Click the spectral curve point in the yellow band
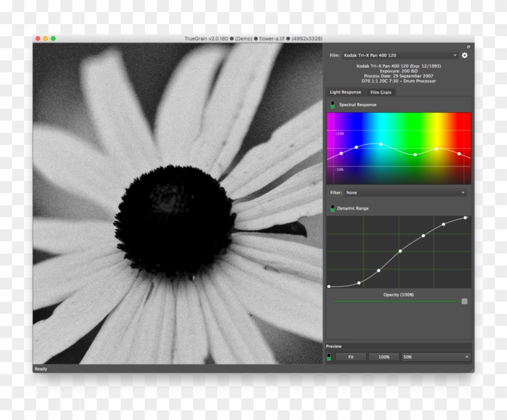 click(436, 148)
